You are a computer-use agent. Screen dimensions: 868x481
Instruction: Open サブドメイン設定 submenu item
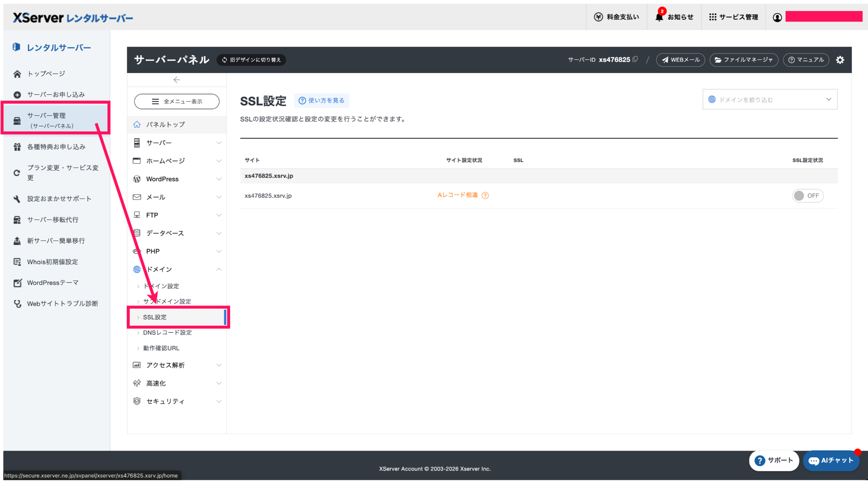tap(167, 302)
